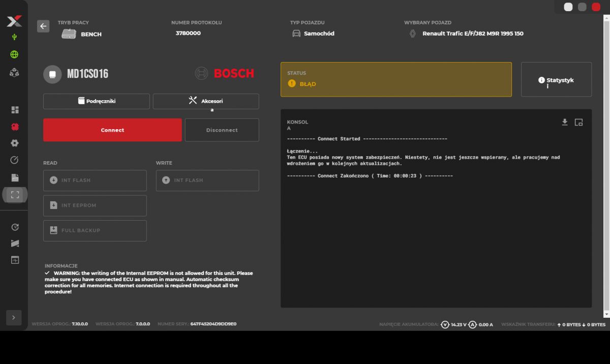The width and height of the screenshot is (610, 364).
Task: Select INT EEPROM read option
Action: [95, 205]
